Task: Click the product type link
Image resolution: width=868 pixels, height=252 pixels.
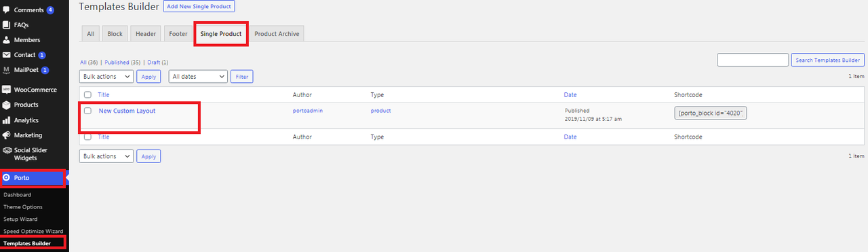Action: 380,110
